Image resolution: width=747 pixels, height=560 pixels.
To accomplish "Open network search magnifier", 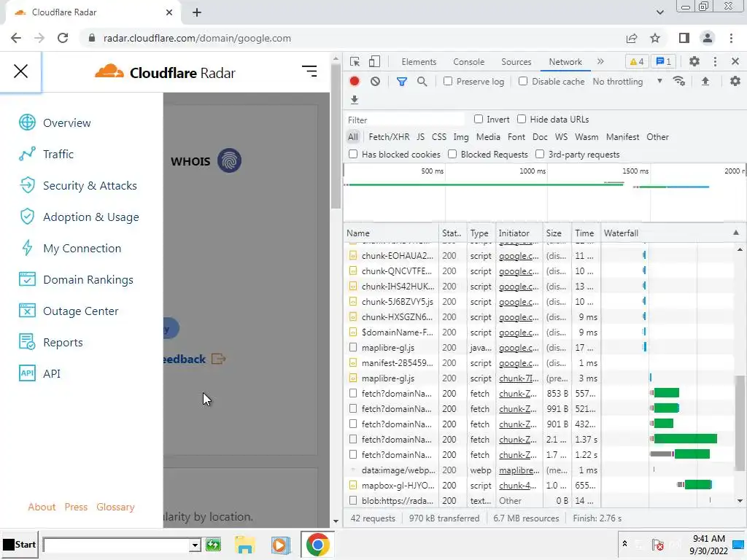I will [422, 82].
